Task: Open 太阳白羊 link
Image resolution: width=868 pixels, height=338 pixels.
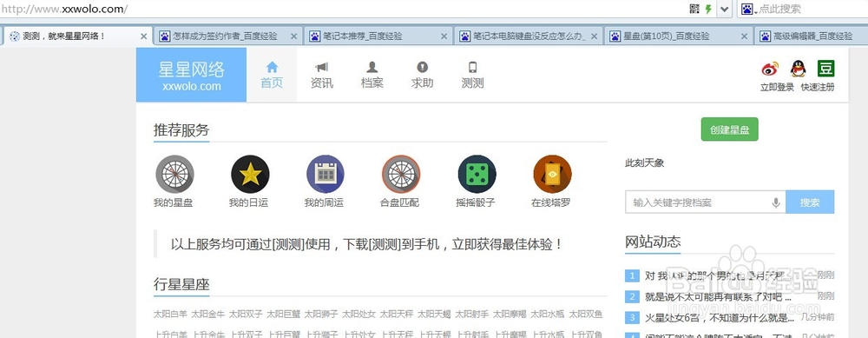Action: [170, 315]
